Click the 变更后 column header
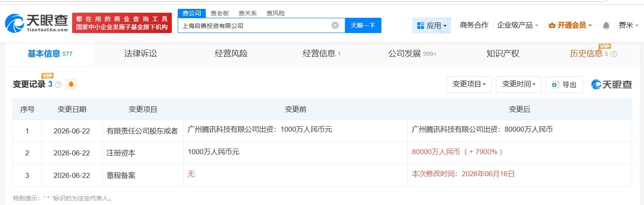 pyautogui.click(x=520, y=109)
